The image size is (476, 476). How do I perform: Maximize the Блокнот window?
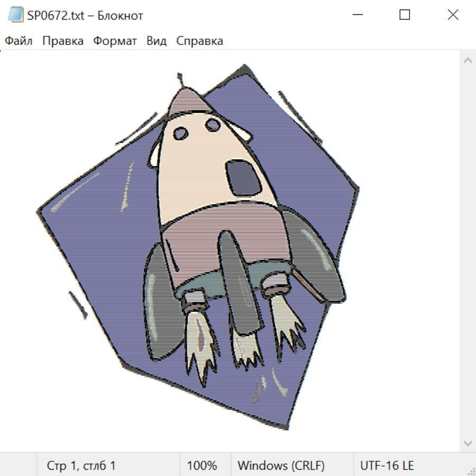coord(405,15)
